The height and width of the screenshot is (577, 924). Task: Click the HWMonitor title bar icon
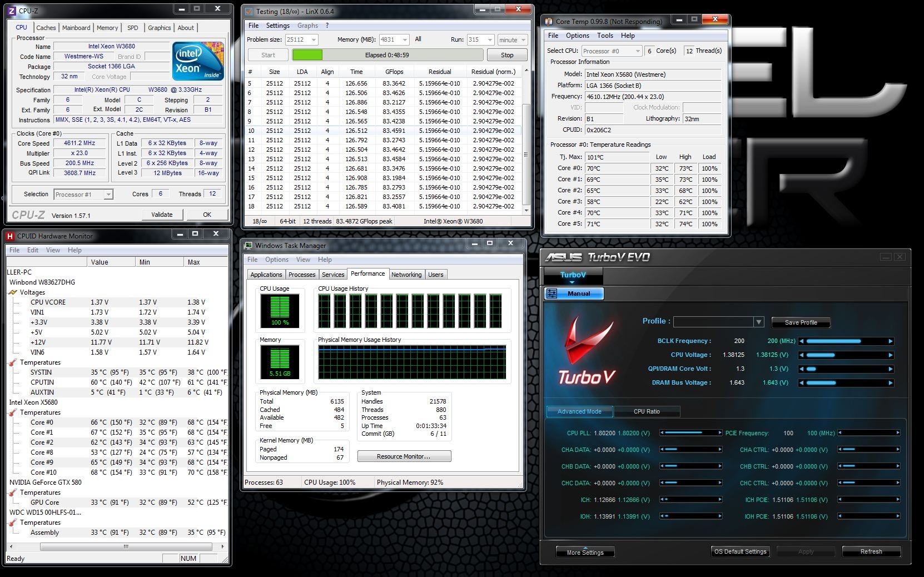(9, 236)
